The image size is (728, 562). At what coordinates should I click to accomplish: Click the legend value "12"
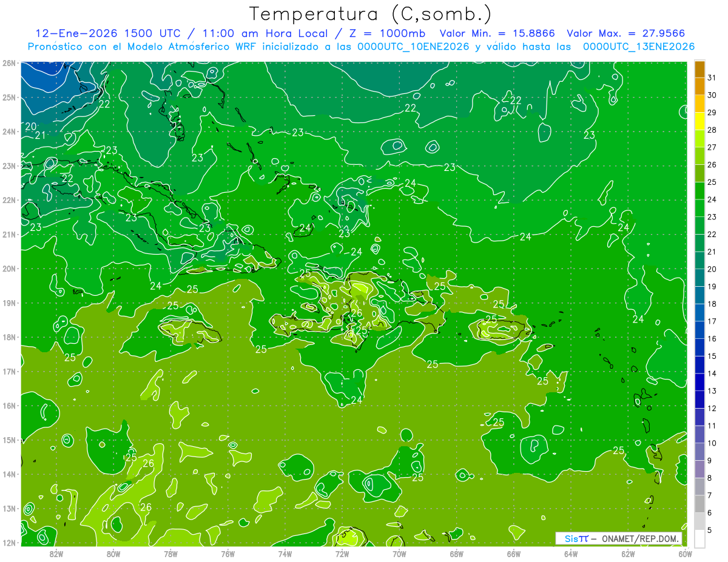click(x=712, y=408)
